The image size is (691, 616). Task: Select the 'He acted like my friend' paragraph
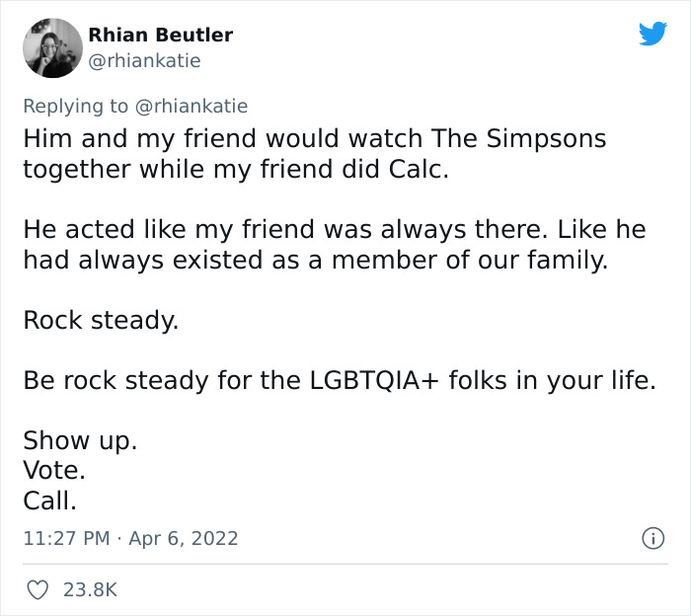334,245
